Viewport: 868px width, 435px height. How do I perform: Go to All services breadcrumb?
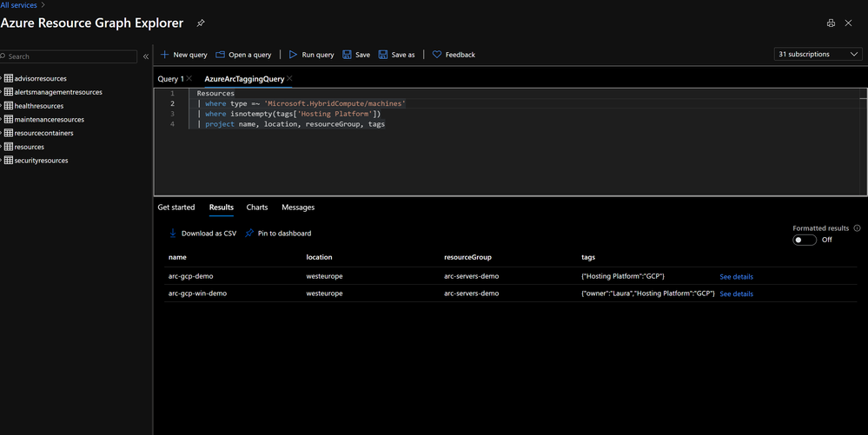[x=19, y=5]
